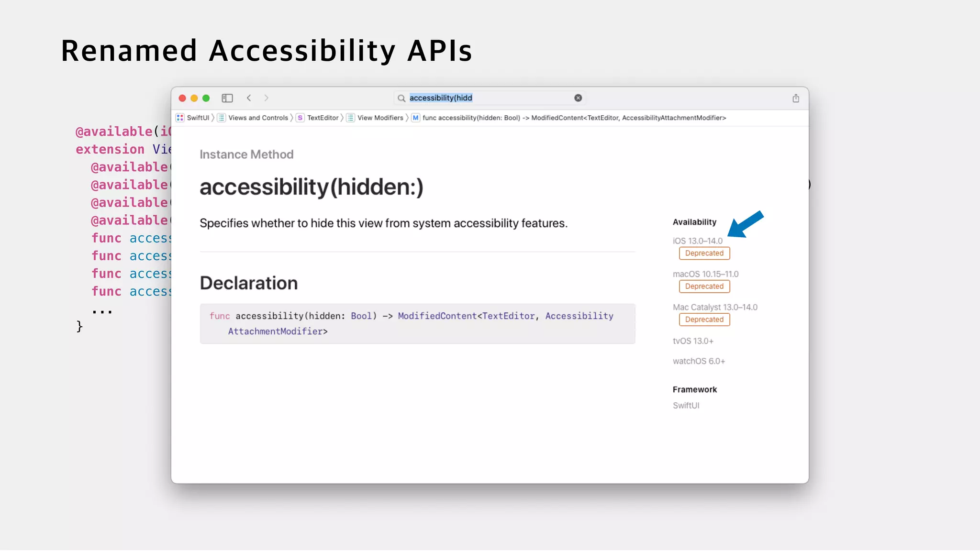Select the Views and Controls breadcrumb
This screenshot has height=551, width=980.
pos(258,118)
